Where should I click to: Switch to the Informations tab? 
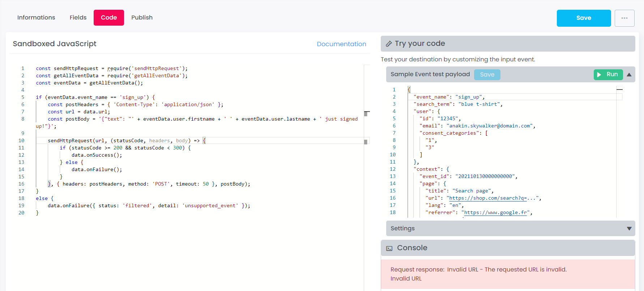[x=36, y=18]
